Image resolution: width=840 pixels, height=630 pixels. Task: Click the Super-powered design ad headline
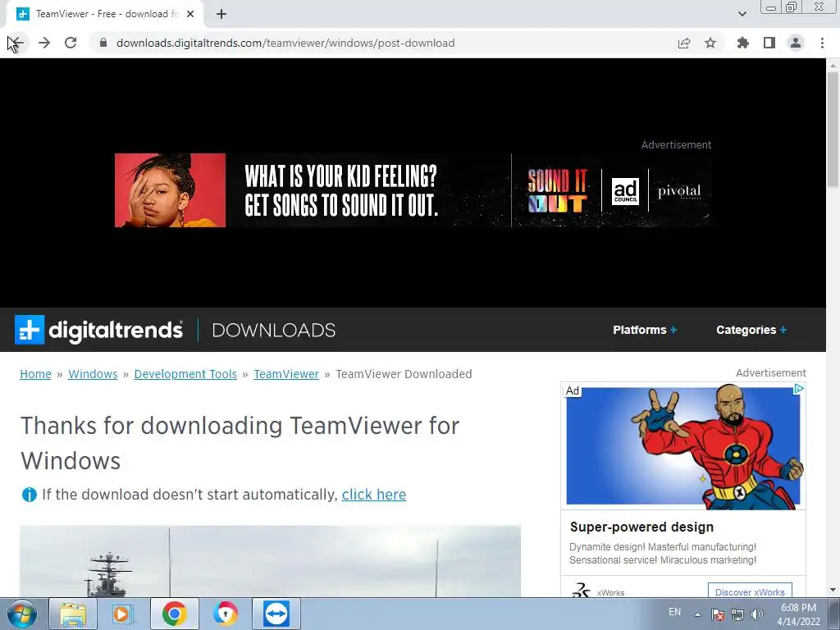coord(641,527)
